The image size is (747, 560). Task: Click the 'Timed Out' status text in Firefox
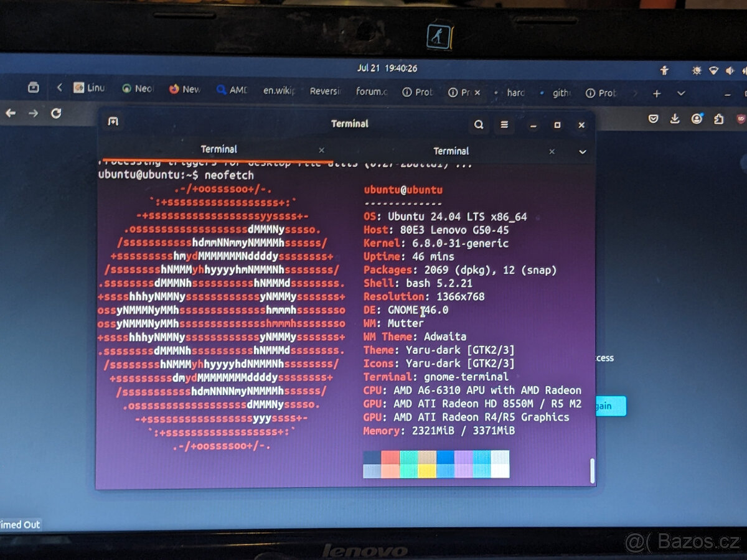[x=20, y=525]
